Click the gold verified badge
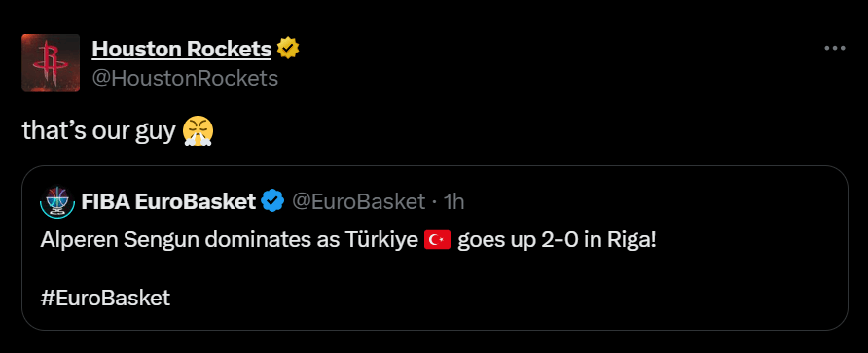Image resolution: width=868 pixels, height=353 pixels. [288, 49]
